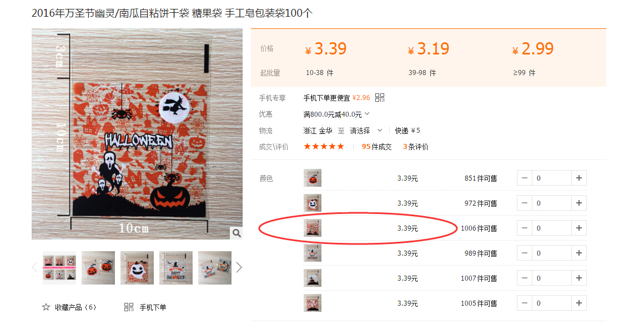Viewport: 644px width, 329px height.
Task: Select the white ghost bag thumbnail
Action: 137,268
